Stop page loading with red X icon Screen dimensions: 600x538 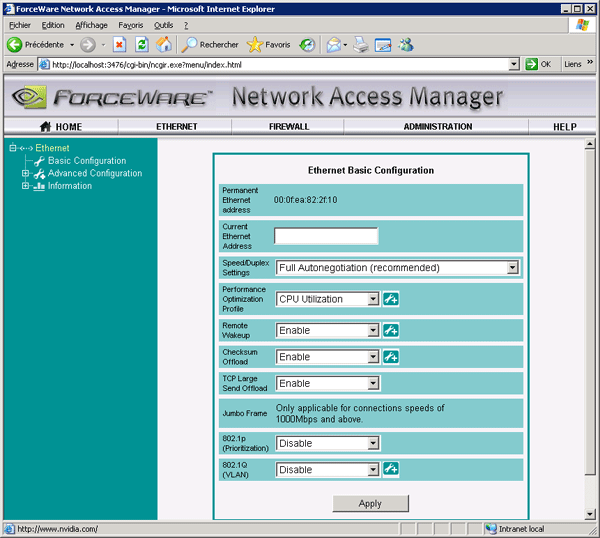[x=120, y=45]
